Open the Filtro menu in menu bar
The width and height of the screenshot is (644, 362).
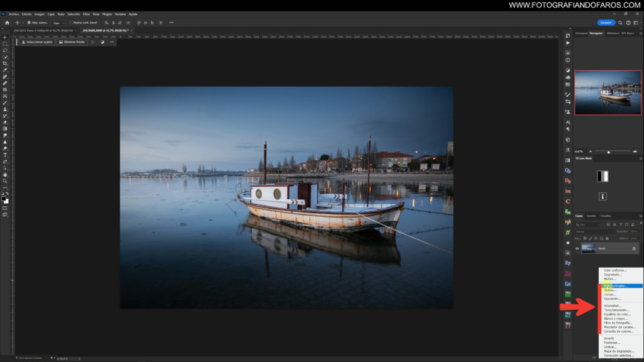tap(86, 13)
